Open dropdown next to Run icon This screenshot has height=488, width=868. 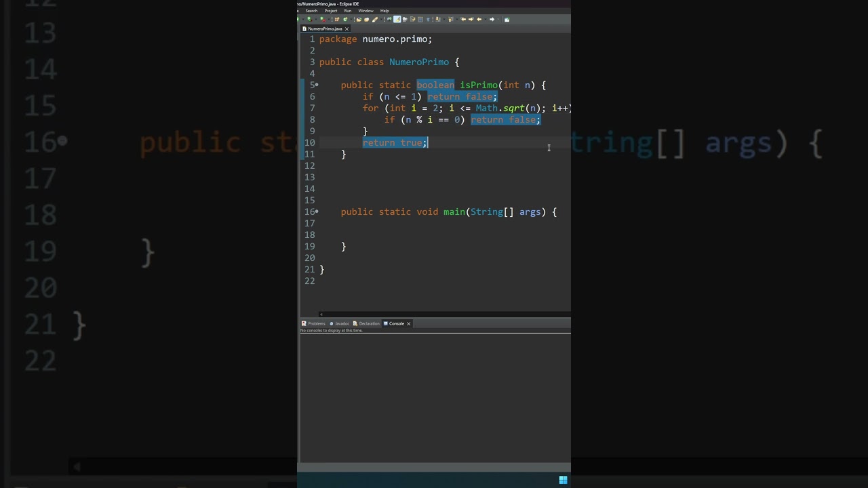click(x=304, y=20)
